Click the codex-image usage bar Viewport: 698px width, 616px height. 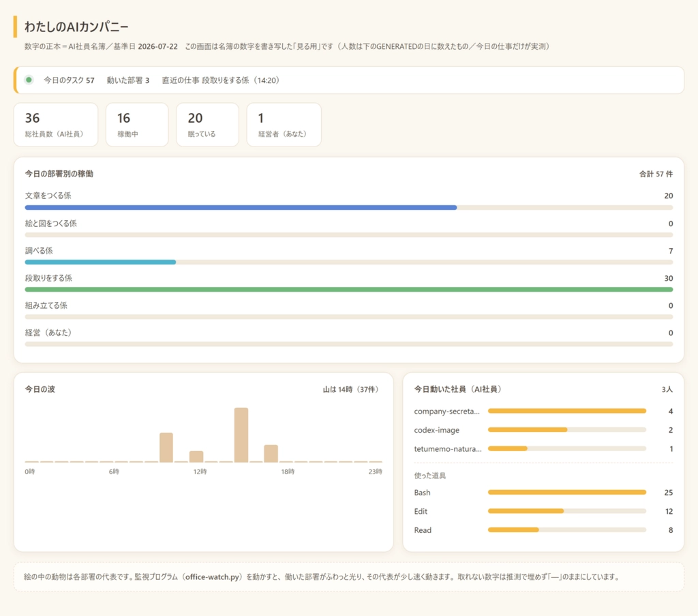click(567, 430)
